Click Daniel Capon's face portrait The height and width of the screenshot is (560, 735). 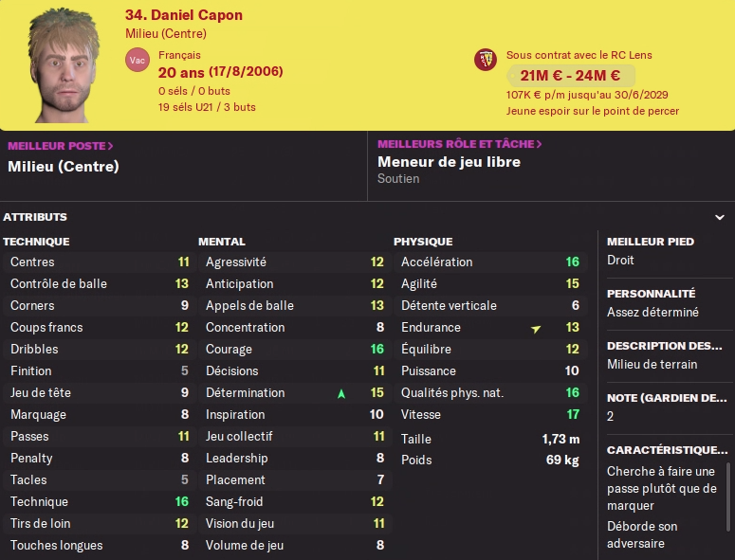65,65
